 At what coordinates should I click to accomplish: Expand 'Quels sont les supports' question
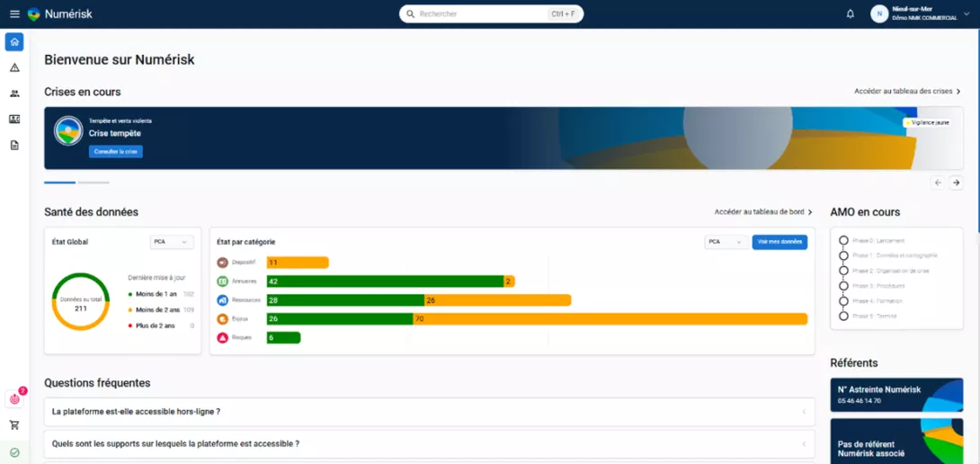point(430,444)
